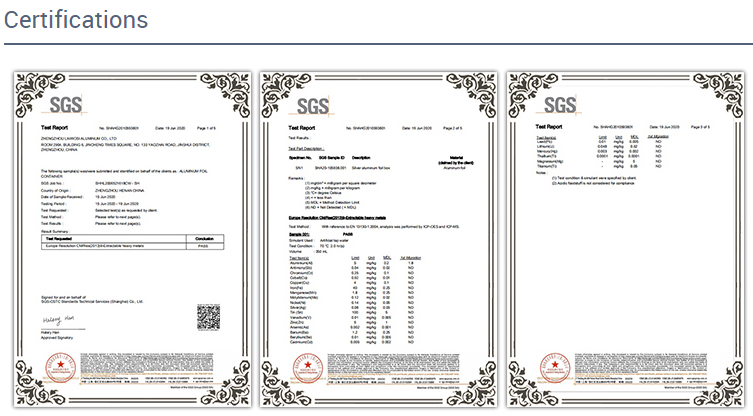
Task: Click the red seal stamp on third certificate
Action: click(x=555, y=367)
